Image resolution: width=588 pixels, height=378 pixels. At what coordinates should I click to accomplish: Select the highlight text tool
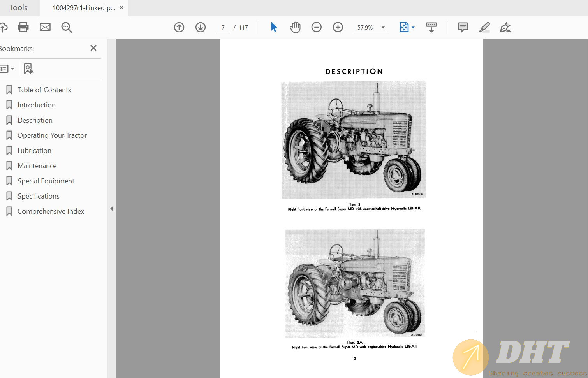tap(484, 27)
